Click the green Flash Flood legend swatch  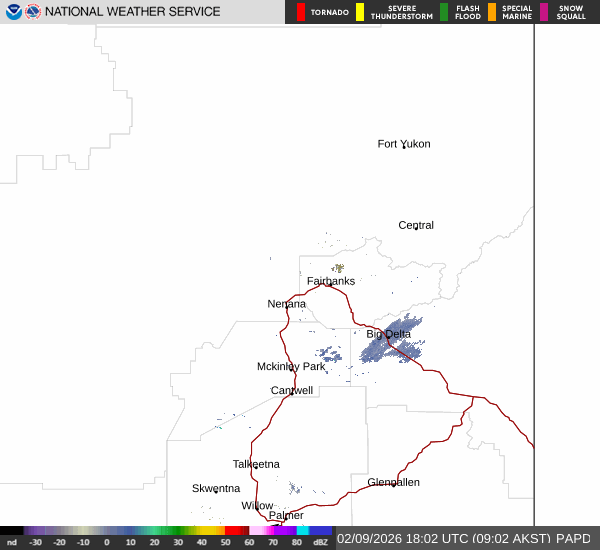(x=444, y=12)
